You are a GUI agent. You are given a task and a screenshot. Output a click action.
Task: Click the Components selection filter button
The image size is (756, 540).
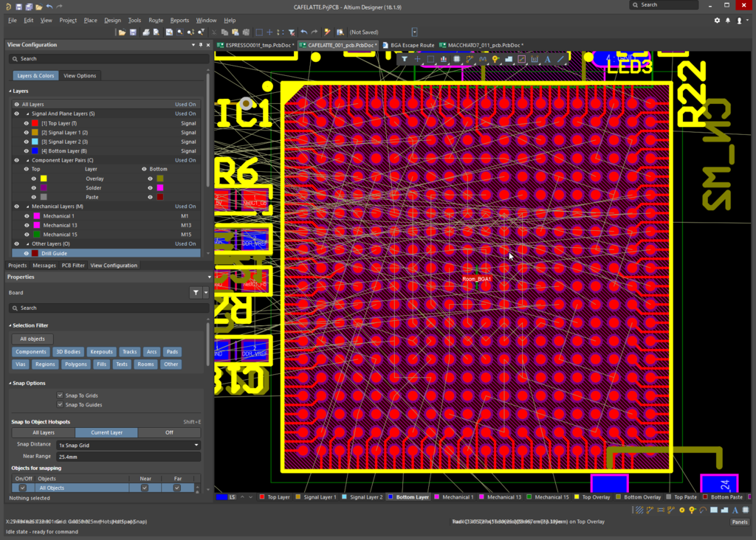31,352
